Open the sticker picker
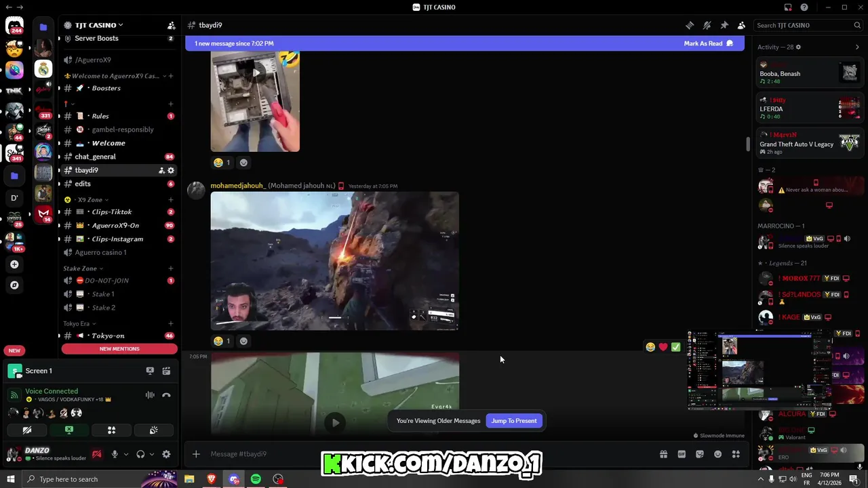 point(700,454)
